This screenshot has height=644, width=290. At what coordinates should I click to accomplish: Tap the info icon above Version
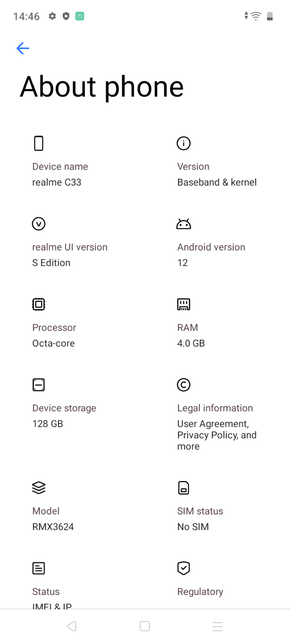coord(184,143)
